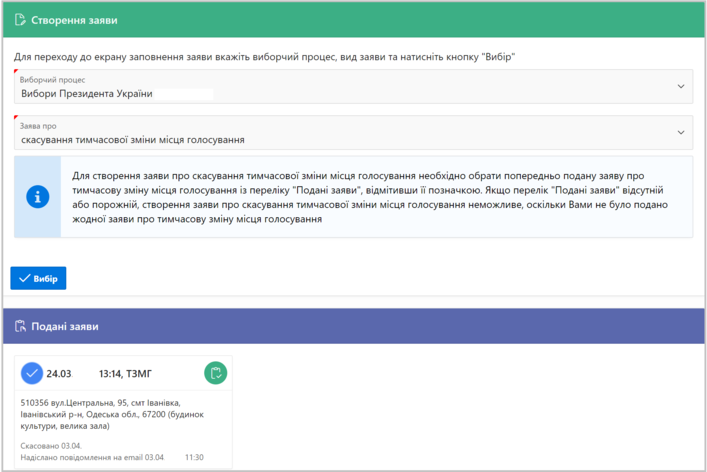Toggle the blue check circle on 24.03 card

32,373
